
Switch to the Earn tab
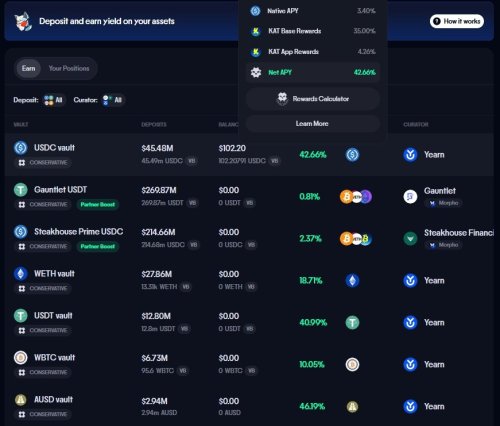(x=28, y=68)
